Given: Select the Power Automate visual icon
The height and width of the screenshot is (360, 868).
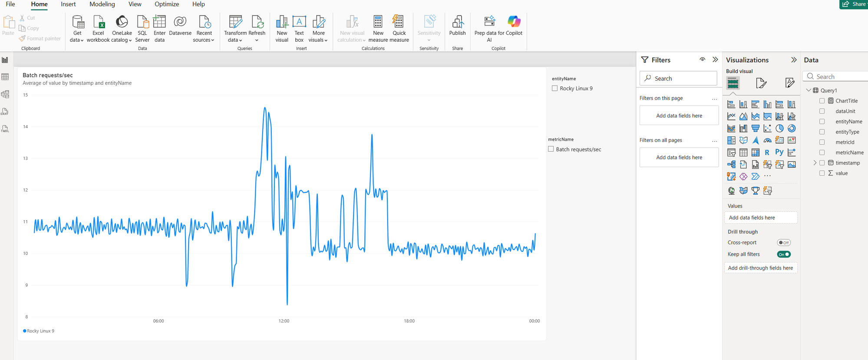Looking at the screenshot, I should (756, 176).
